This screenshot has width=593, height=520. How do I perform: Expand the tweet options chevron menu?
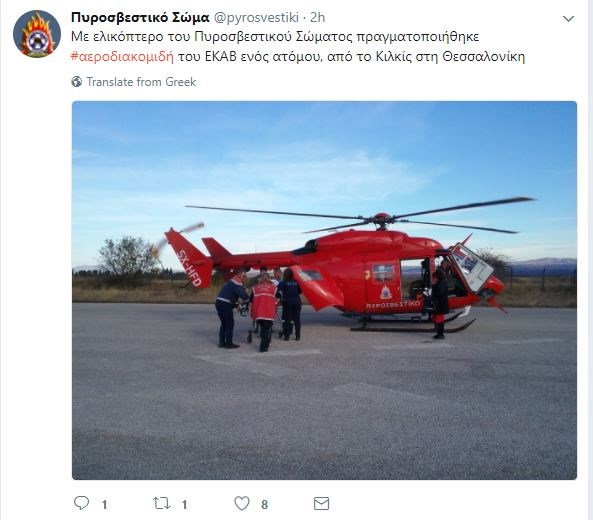568,19
